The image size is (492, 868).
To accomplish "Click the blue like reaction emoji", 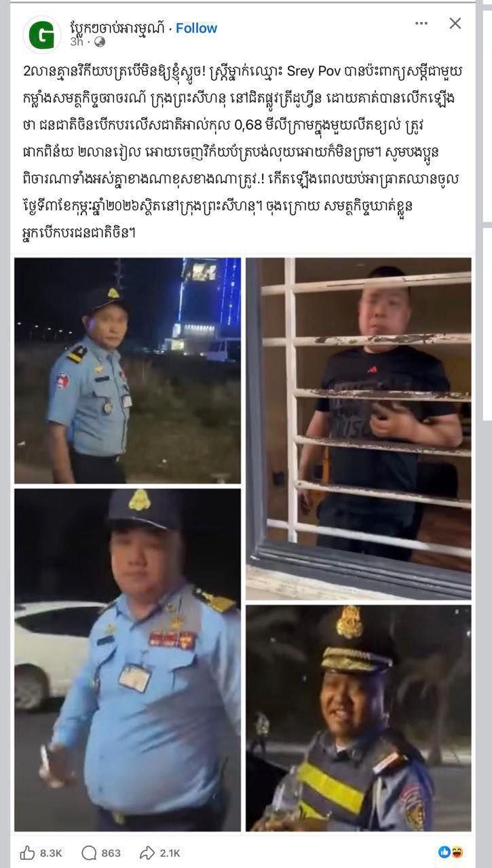I will coord(444,852).
